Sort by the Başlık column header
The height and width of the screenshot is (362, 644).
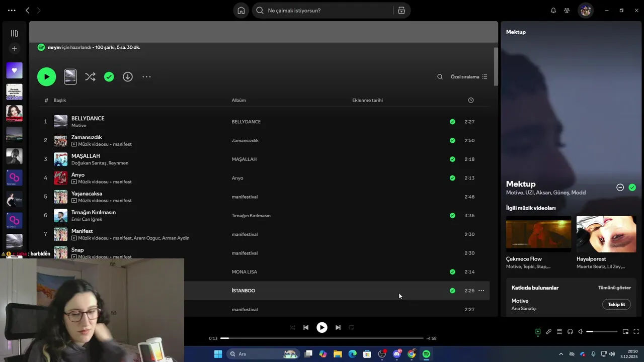(x=60, y=100)
